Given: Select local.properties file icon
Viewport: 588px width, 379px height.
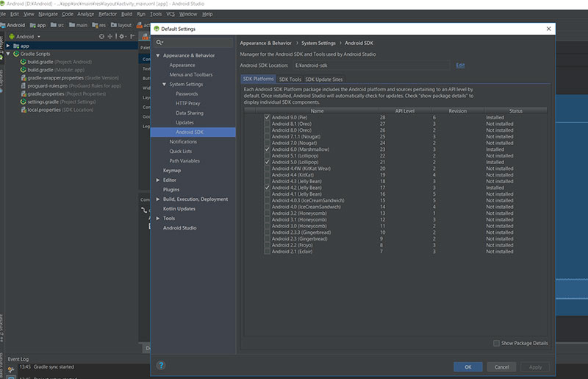Looking at the screenshot, I should point(24,110).
